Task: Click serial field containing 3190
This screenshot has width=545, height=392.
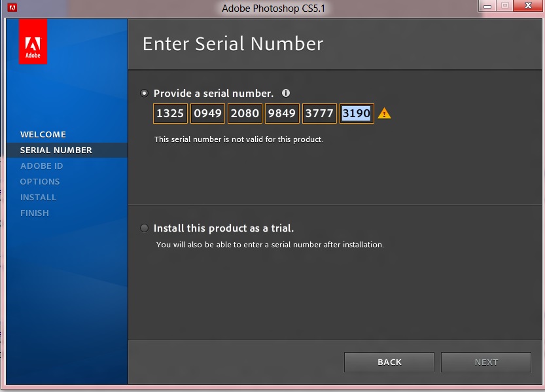Action: [x=357, y=113]
